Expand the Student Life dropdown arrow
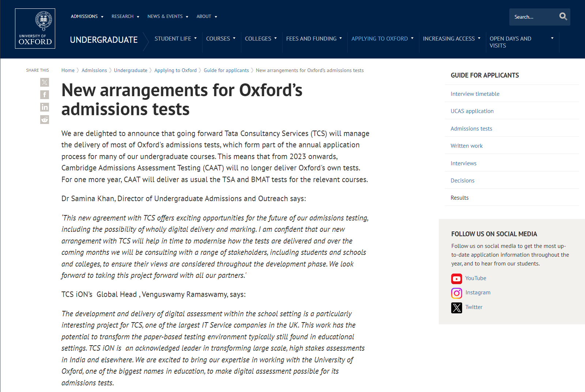 (195, 38)
